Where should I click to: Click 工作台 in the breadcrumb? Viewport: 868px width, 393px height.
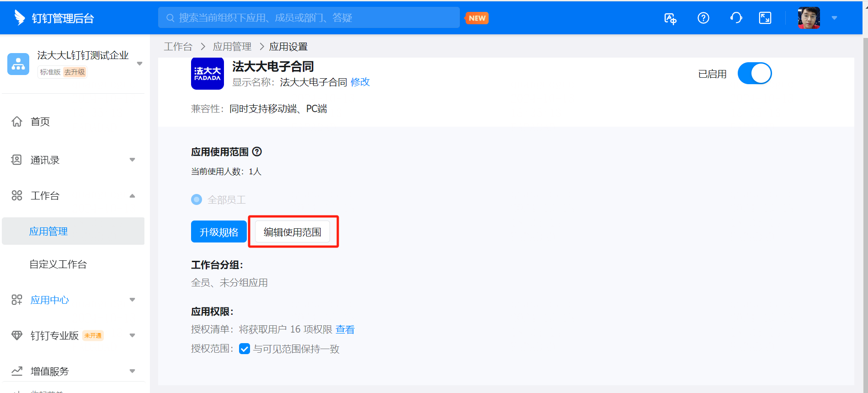tap(178, 47)
